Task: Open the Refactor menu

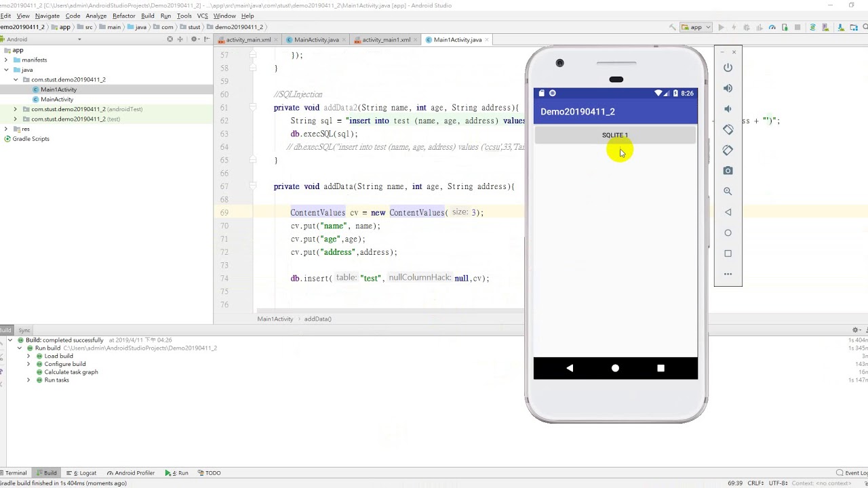Action: [x=123, y=16]
